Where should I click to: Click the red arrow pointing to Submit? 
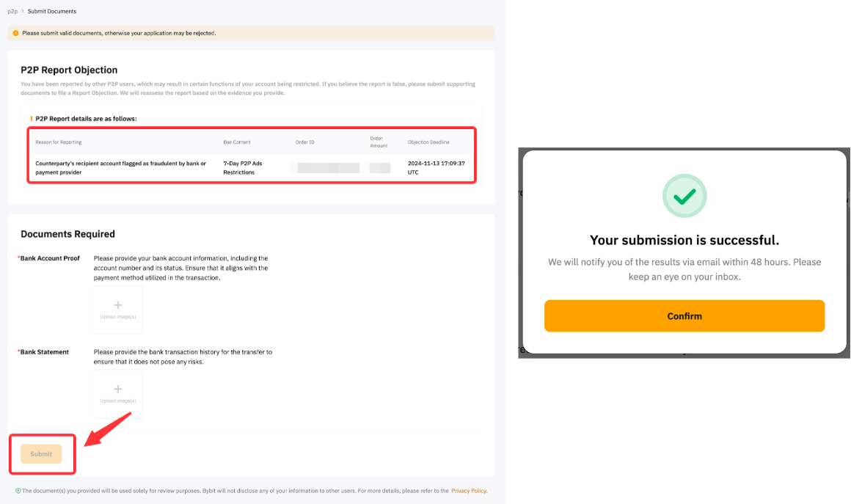tap(107, 428)
